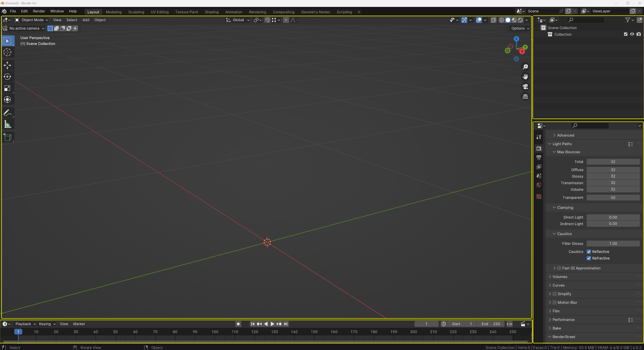
Task: Open the Texture properties tab
Action: [x=539, y=196]
